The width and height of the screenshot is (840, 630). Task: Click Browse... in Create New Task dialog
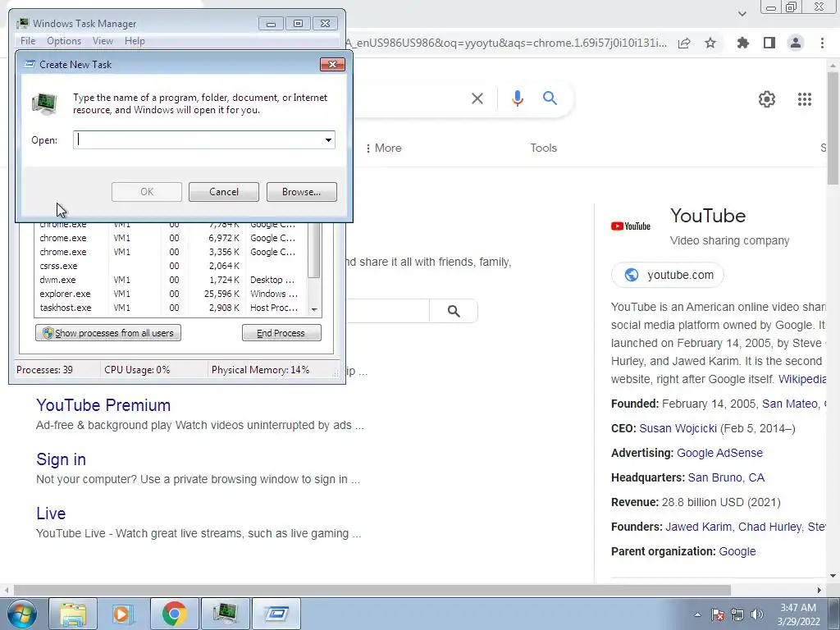[301, 192]
